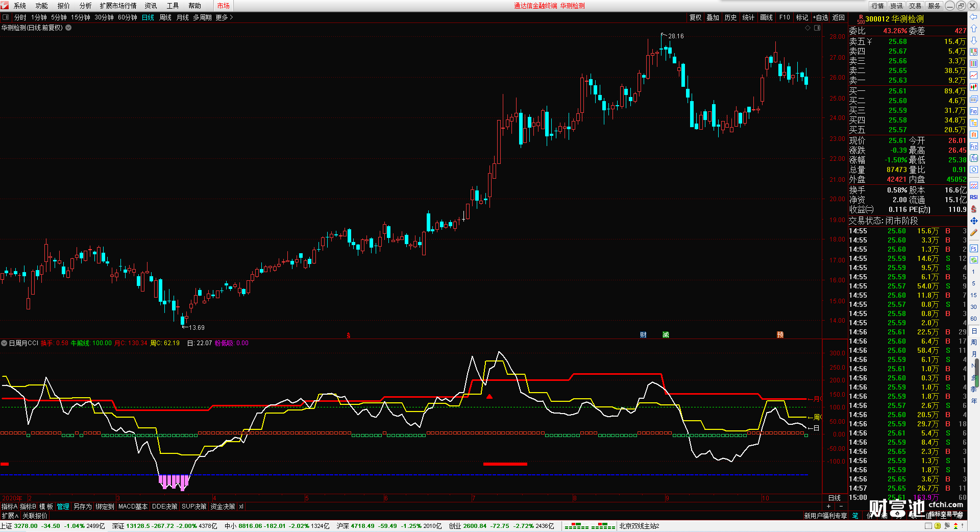The image size is (980, 532).
Task: Click the blue up arrow sidebar icon
Action: (973, 29)
